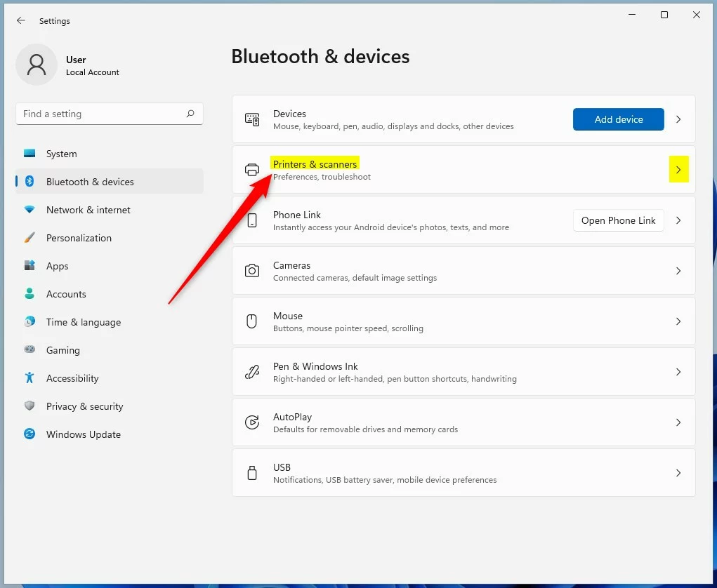
Task: Click the Accessibility person icon in the sidebar
Action: tap(29, 378)
